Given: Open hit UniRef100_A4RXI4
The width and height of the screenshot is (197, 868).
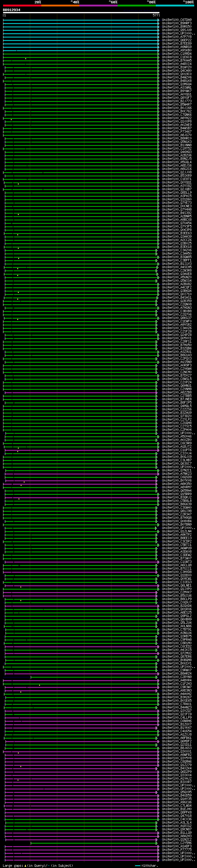Looking at the screenshot, I should click(177, 64).
